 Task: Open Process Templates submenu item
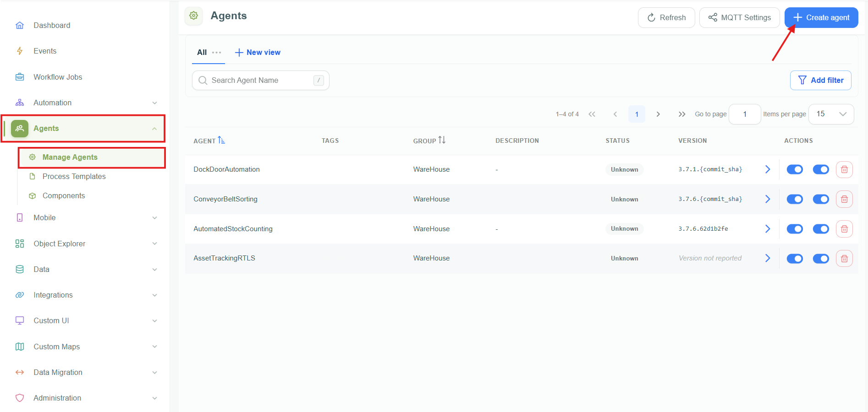coord(74,176)
